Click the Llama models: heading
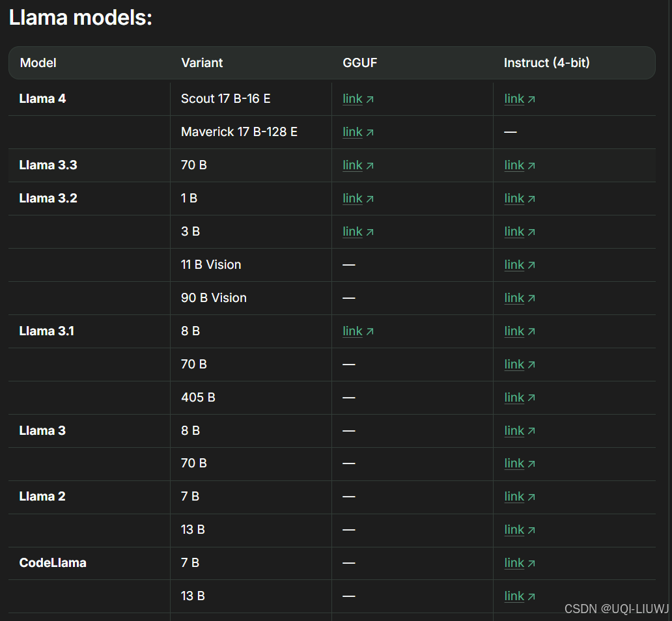 (x=81, y=18)
